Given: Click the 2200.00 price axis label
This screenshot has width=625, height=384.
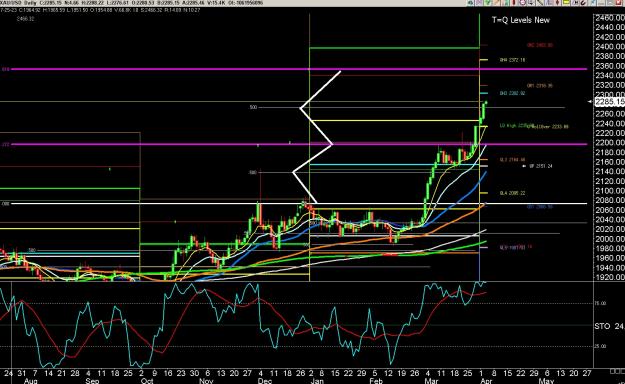Looking at the screenshot, I should coord(610,142).
